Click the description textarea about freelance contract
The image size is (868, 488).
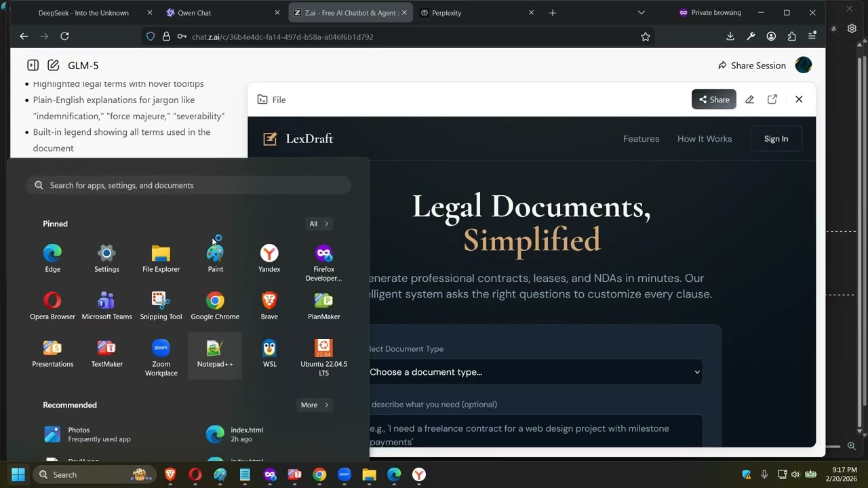[535, 431]
